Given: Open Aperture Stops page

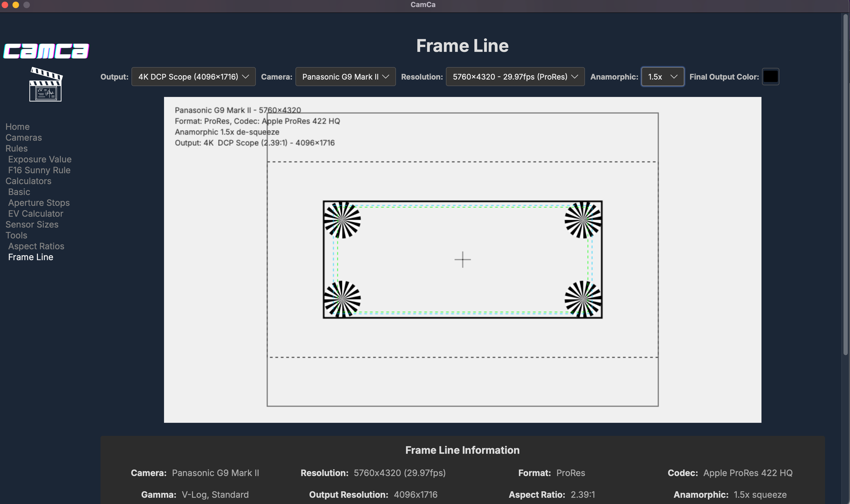Looking at the screenshot, I should point(39,203).
